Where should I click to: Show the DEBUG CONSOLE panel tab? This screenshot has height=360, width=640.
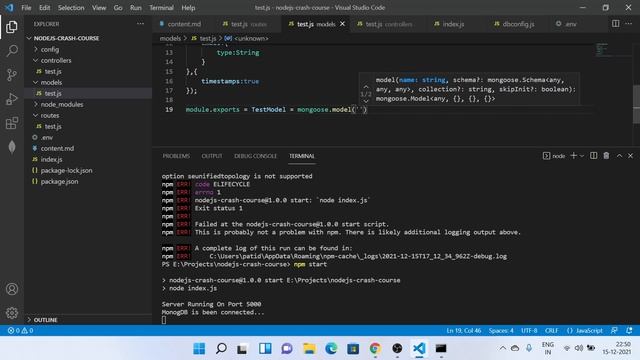[255, 156]
